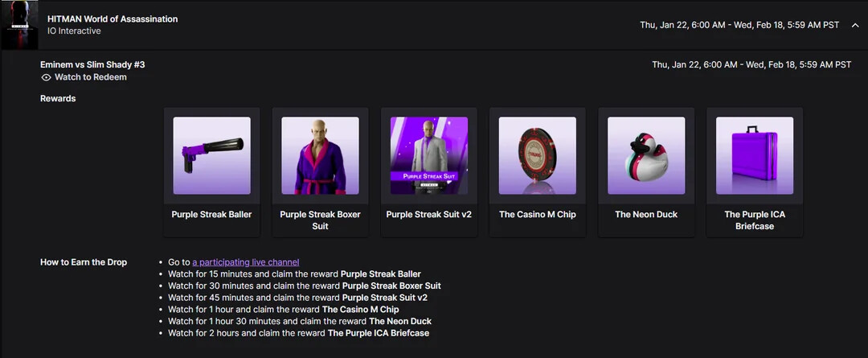
Task: Click the Purple ICA Briefcase image
Action: [x=754, y=155]
